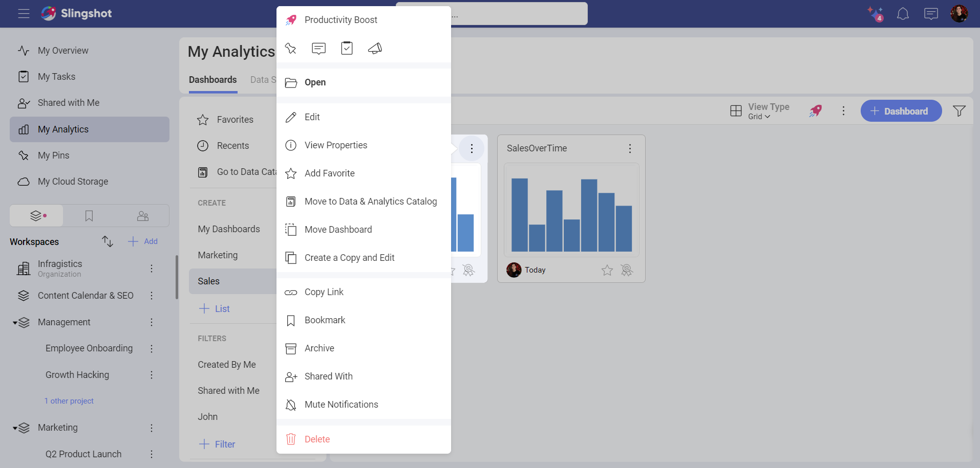Select Copy Link
Image resolution: width=980 pixels, height=468 pixels.
click(x=364, y=292)
